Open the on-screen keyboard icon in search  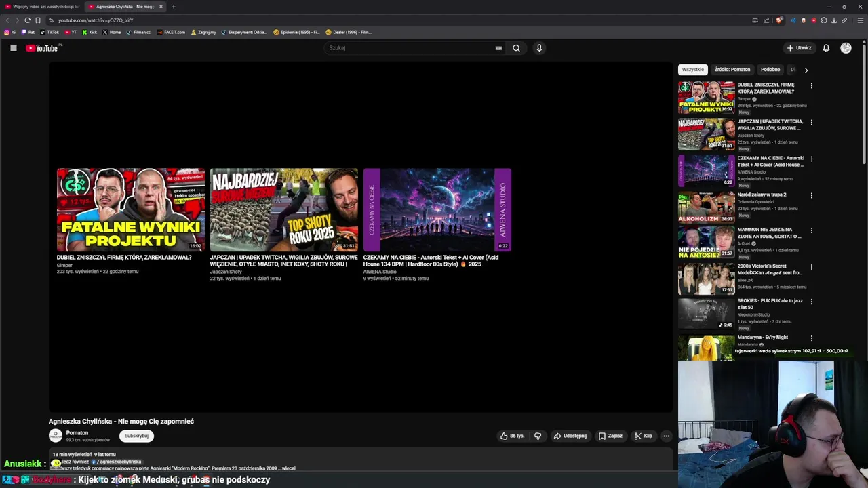(498, 48)
